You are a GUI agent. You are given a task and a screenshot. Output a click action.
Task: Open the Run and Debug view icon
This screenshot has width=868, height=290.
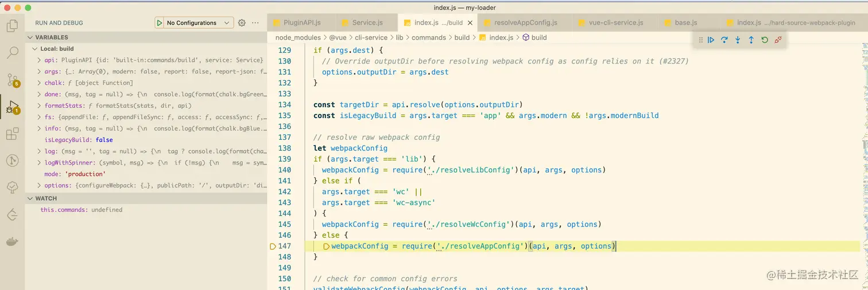(x=12, y=107)
